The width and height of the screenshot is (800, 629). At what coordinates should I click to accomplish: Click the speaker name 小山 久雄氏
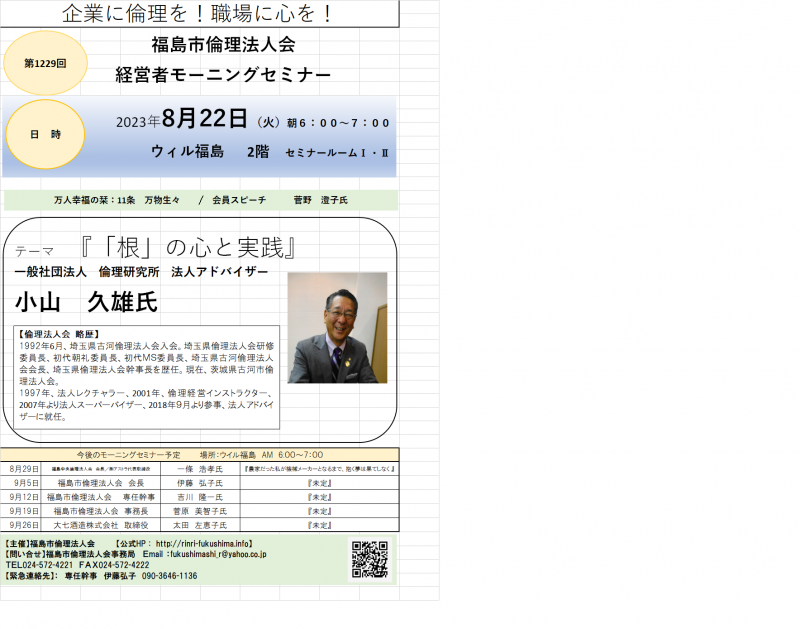coord(86,301)
